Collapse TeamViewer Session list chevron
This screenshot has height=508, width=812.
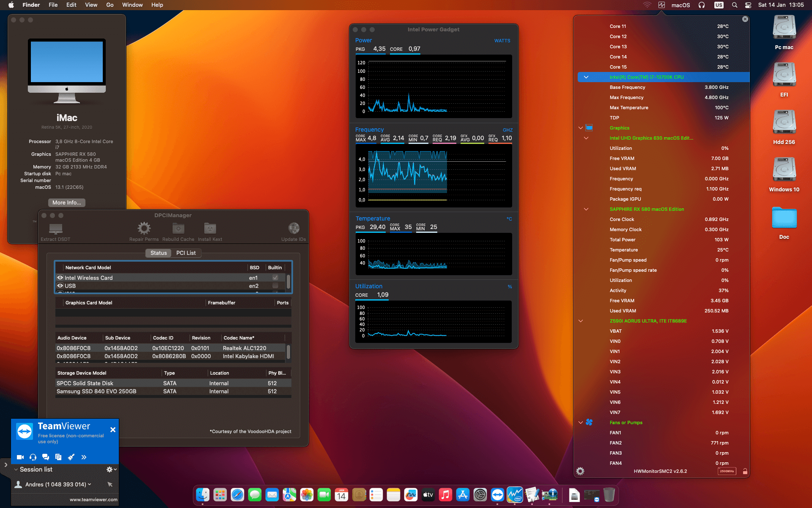click(x=16, y=469)
